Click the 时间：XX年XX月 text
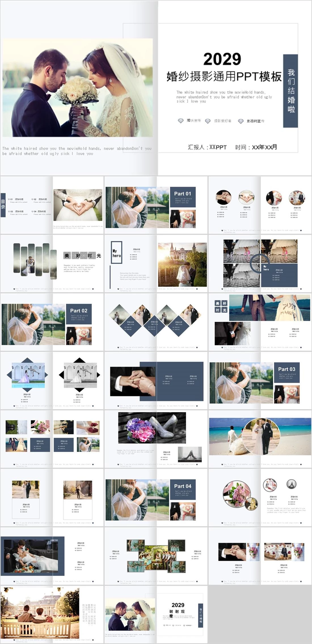Screen dimensions: 312x644 click(x=256, y=147)
